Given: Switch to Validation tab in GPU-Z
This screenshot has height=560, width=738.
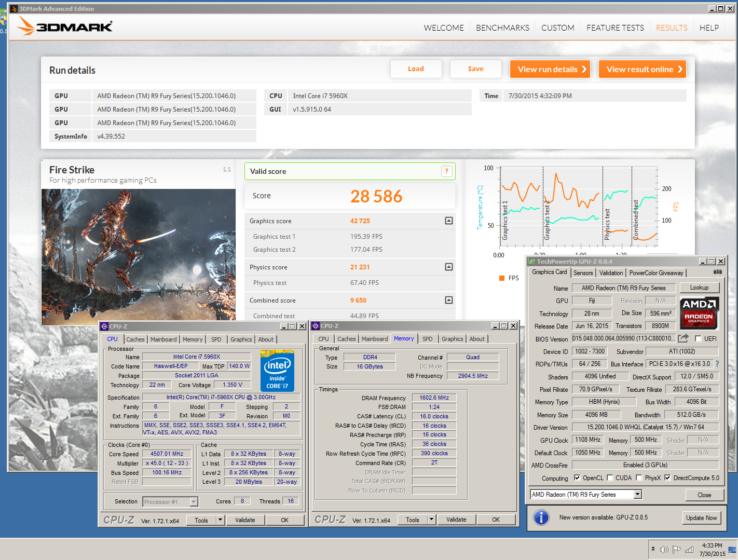Looking at the screenshot, I should [611, 273].
